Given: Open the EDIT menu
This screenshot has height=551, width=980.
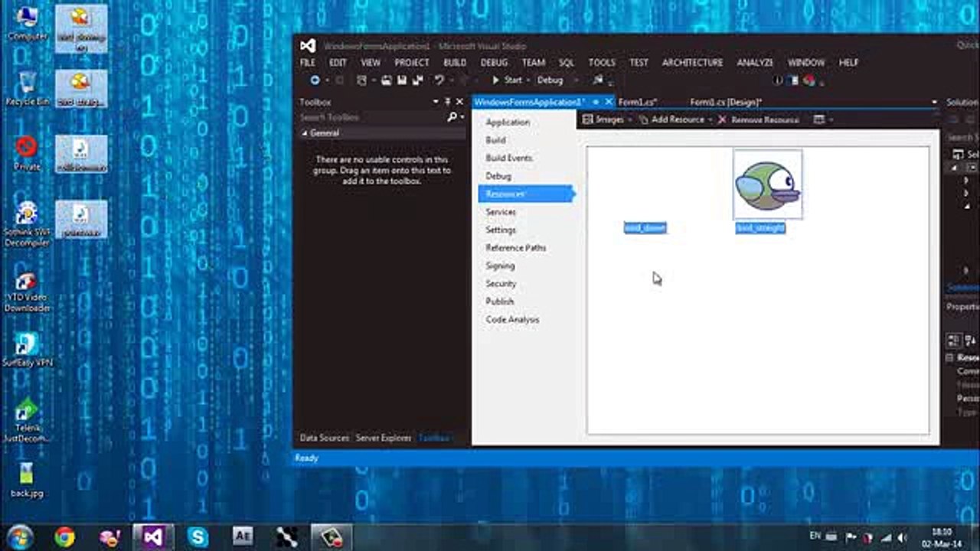Looking at the screenshot, I should point(338,63).
